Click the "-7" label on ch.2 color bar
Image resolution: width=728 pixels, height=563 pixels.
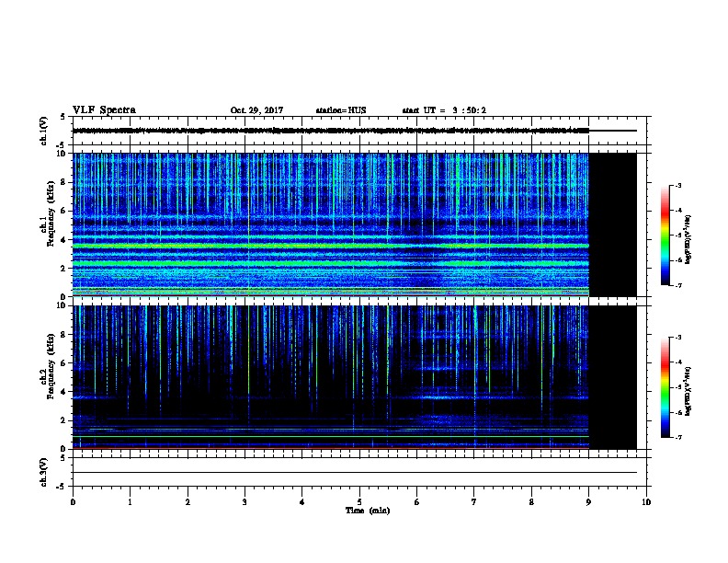pyautogui.click(x=678, y=437)
